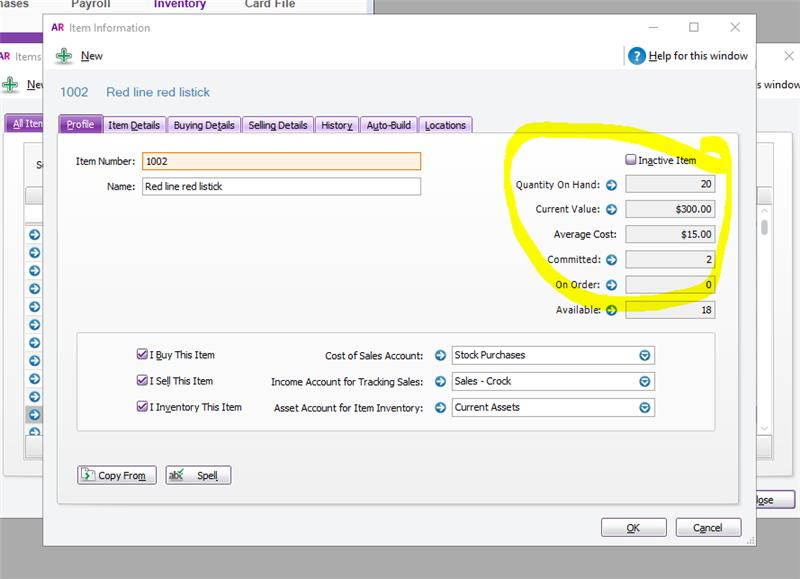Click into the Name text field

pyautogui.click(x=281, y=186)
